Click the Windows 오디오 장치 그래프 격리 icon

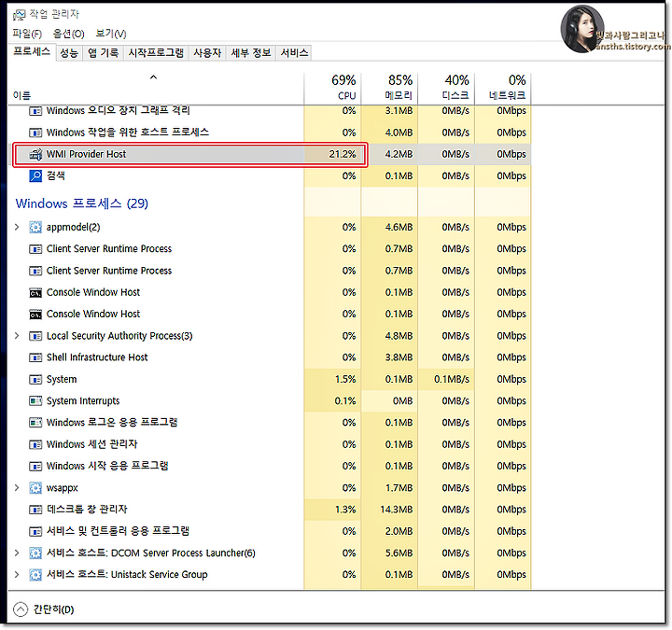click(35, 111)
